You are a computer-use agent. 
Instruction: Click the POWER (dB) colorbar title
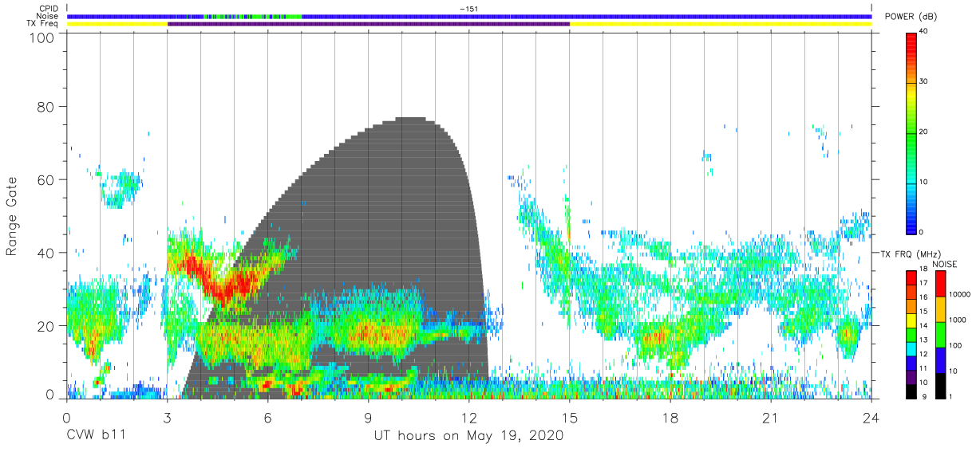click(x=911, y=17)
